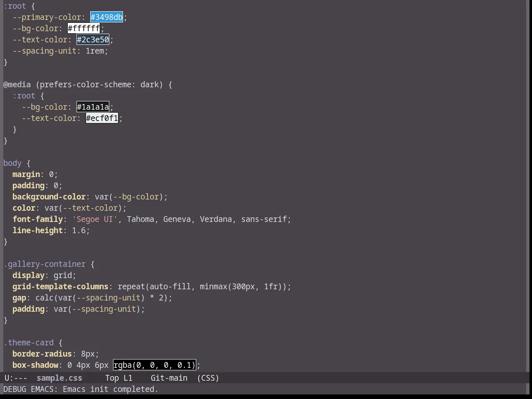
Task: Click the #ffffff color value in the first :root block
Action: pyautogui.click(x=84, y=28)
